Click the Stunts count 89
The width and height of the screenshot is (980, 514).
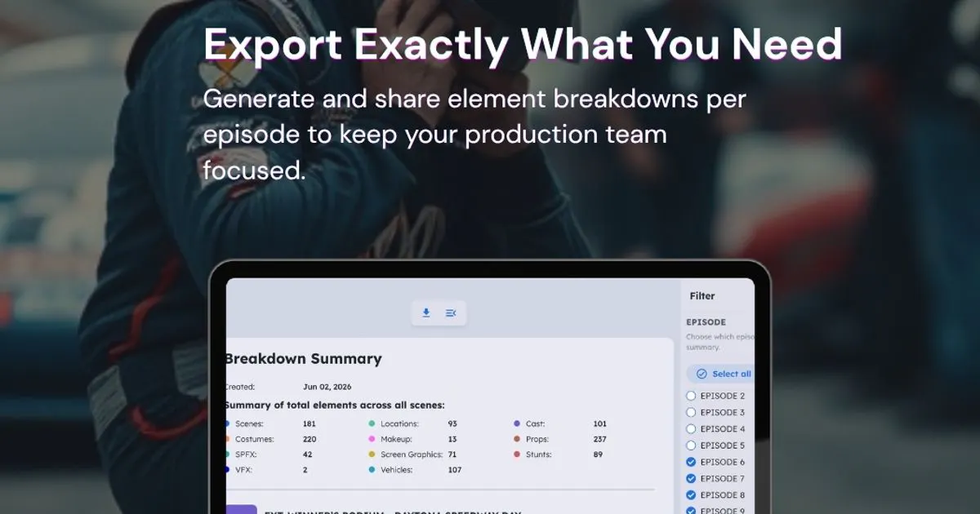tap(598, 454)
